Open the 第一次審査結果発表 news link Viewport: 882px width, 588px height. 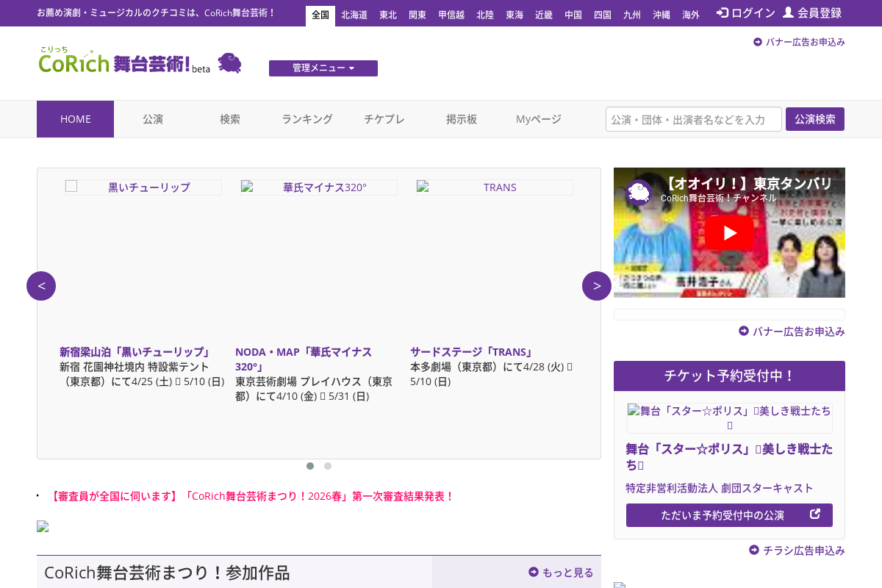coord(251,496)
